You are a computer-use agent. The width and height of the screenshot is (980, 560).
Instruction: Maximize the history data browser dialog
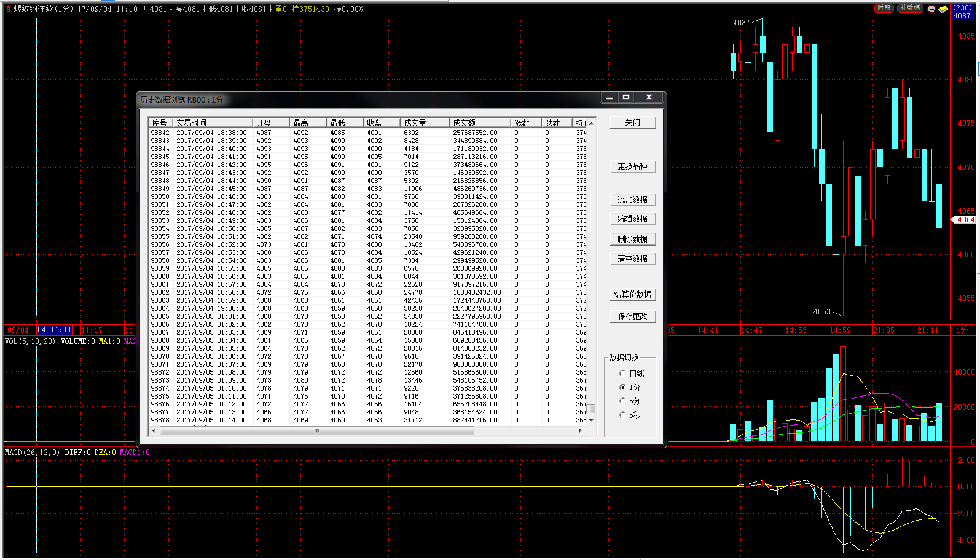[x=626, y=98]
